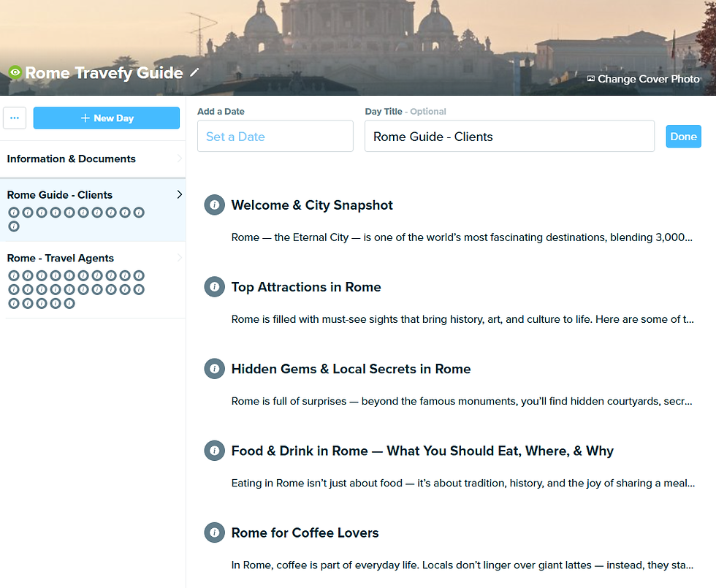This screenshot has height=588, width=716.
Task: Click text 'Rome is filled with must-see sights'
Action: click(x=462, y=319)
